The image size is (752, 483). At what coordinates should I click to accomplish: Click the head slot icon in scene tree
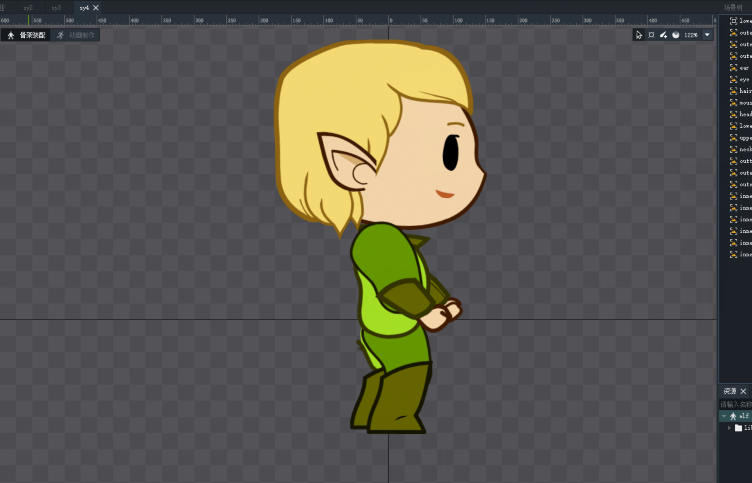(x=733, y=114)
